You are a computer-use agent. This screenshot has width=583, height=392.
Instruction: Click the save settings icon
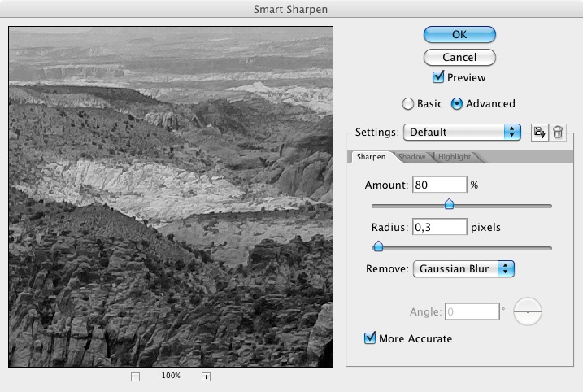539,132
